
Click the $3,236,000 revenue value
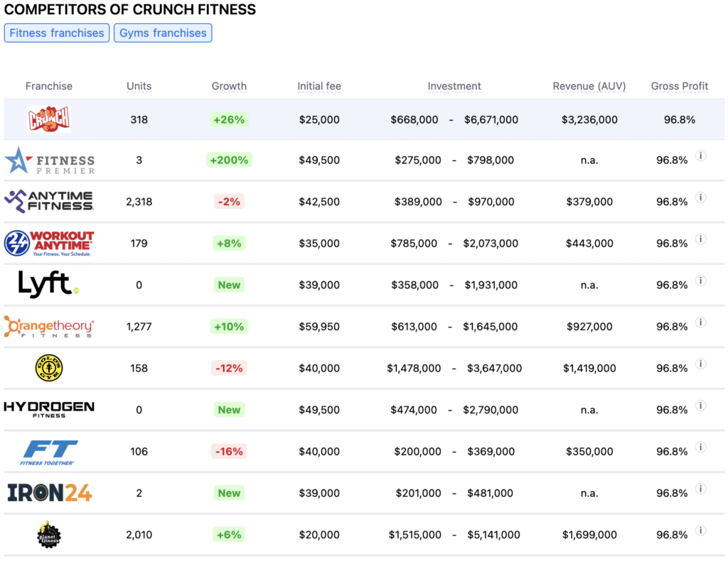point(589,120)
